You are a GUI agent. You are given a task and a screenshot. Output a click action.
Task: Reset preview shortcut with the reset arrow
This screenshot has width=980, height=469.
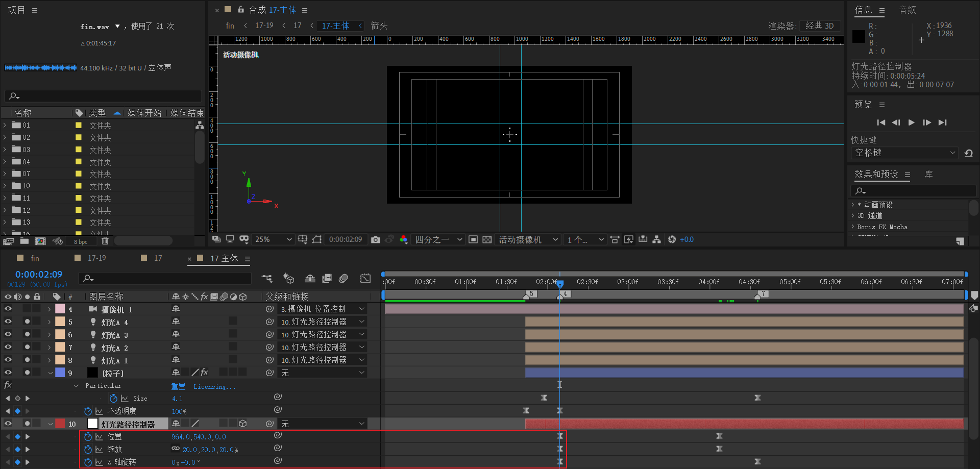[x=968, y=153]
